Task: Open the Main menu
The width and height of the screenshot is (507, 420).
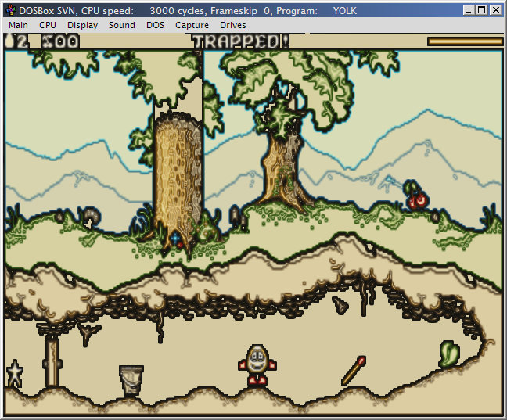Action: point(18,25)
